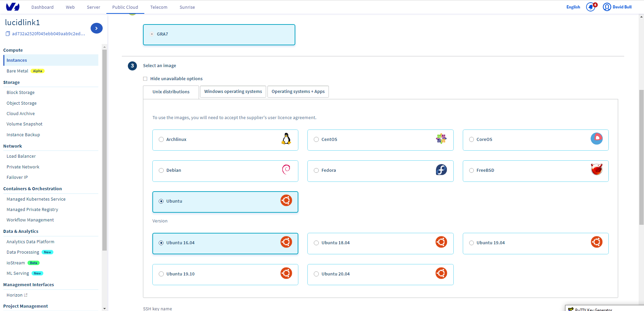Open Block Storage
Image resolution: width=644 pixels, height=311 pixels.
click(x=20, y=93)
